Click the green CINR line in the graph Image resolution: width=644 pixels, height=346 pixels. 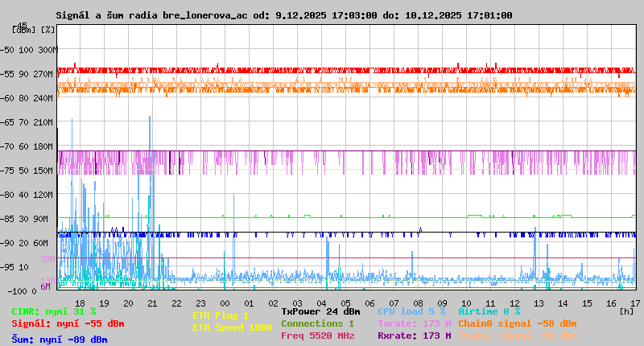(346, 217)
